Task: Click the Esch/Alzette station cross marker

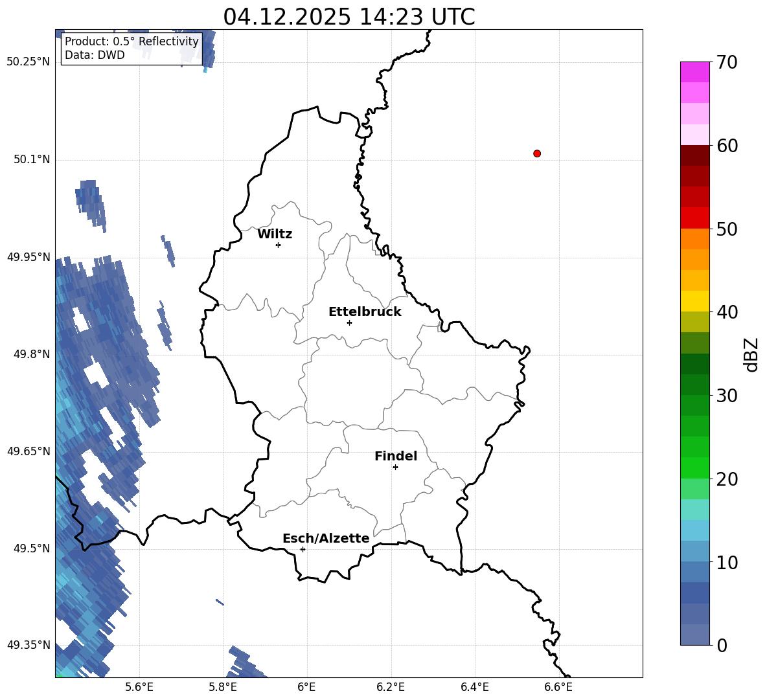Action: pyautogui.click(x=303, y=549)
